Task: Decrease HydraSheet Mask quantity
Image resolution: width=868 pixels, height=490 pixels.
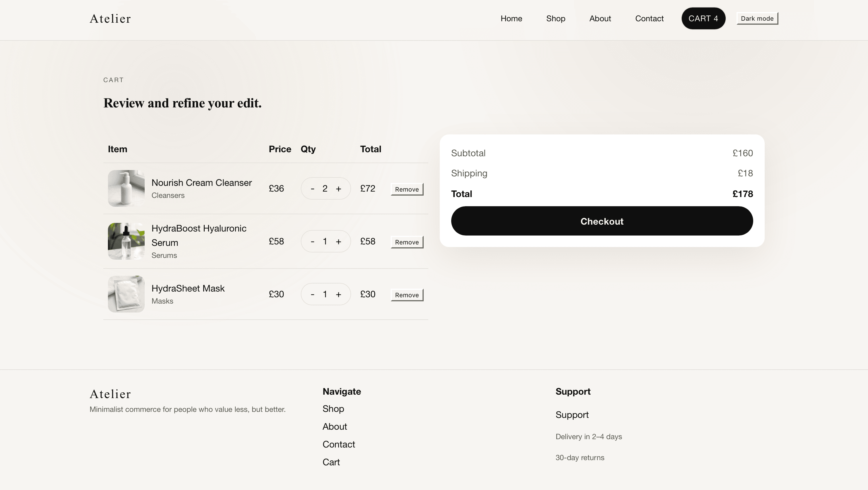Action: pyautogui.click(x=313, y=294)
